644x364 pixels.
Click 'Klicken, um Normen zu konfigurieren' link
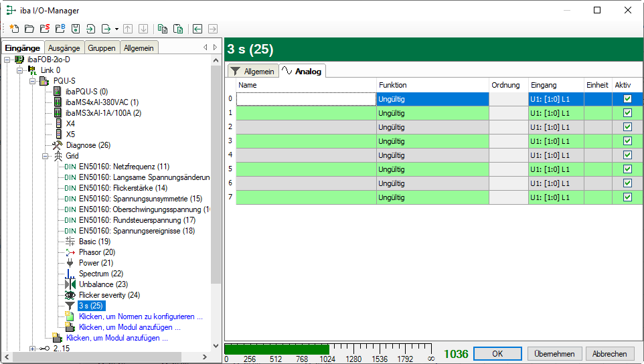[140, 316]
